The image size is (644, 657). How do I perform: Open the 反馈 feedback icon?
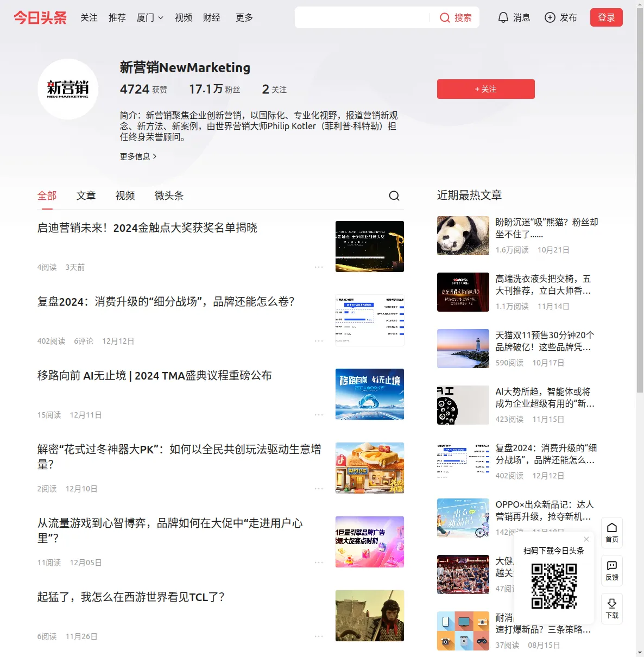(x=612, y=571)
